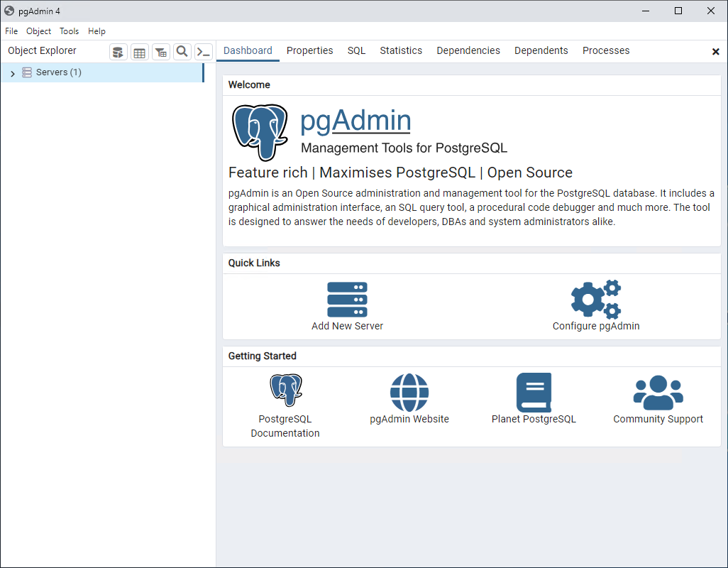Open the Tools menu
Screen dimensions: 728x568
69,31
